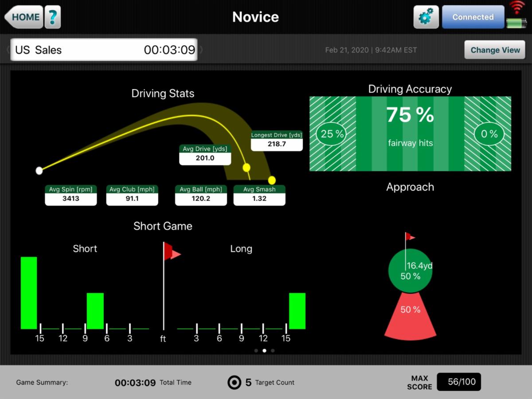Select the first page indicator dot

tap(256, 350)
